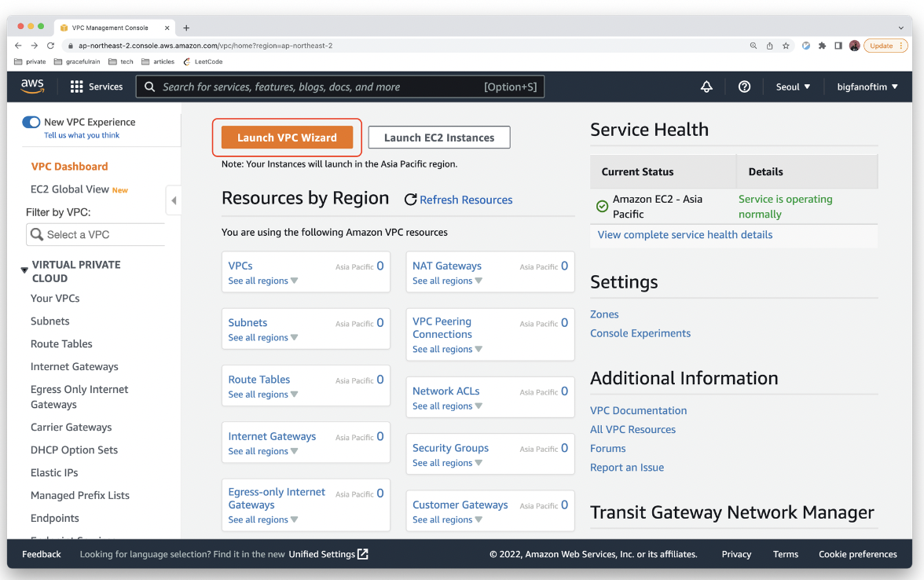This screenshot has height=580, width=924.
Task: Open the LeetCode bookmark
Action: click(203, 61)
